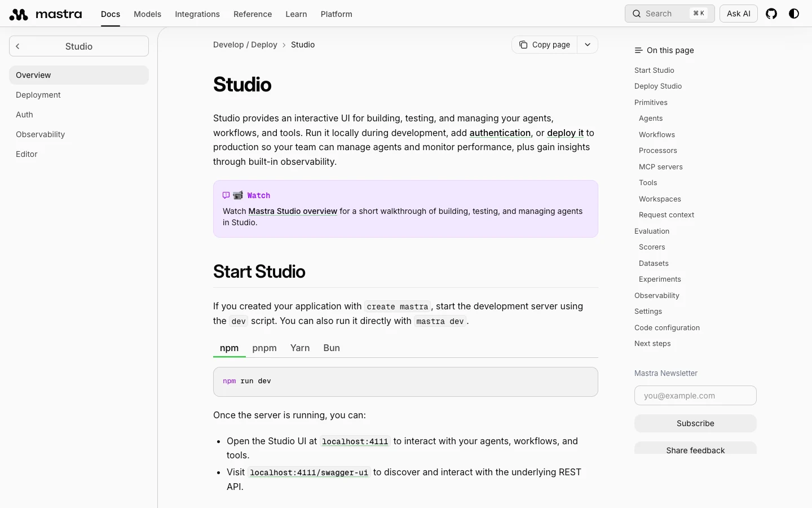Open the Docs nav tab
Screen dimensions: 812x508
111,14
